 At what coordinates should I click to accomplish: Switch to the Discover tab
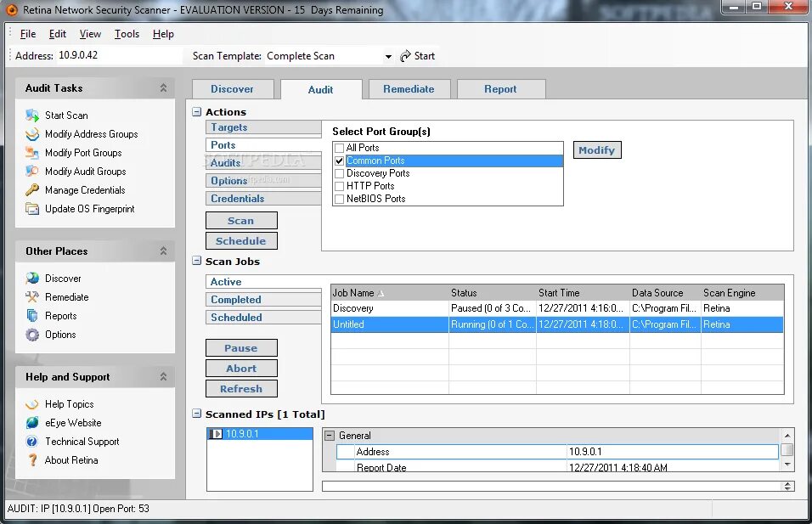233,89
